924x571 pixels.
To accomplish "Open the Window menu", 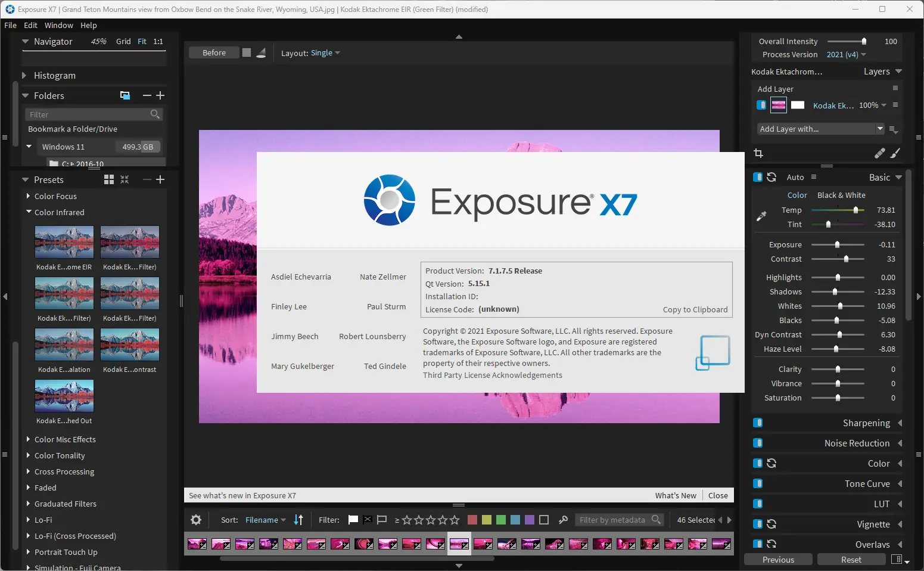I will (x=59, y=25).
